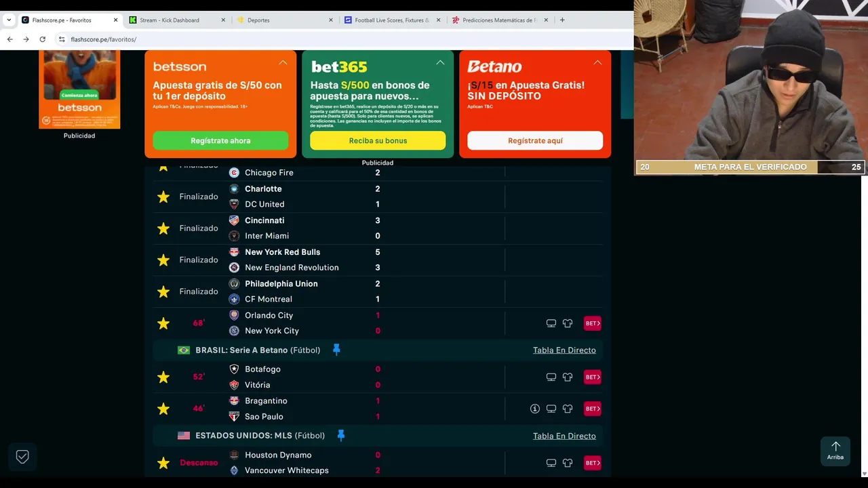Screen dimensions: 868x488
Task: Open the tab search dropdown arrow
Action: (x=9, y=20)
